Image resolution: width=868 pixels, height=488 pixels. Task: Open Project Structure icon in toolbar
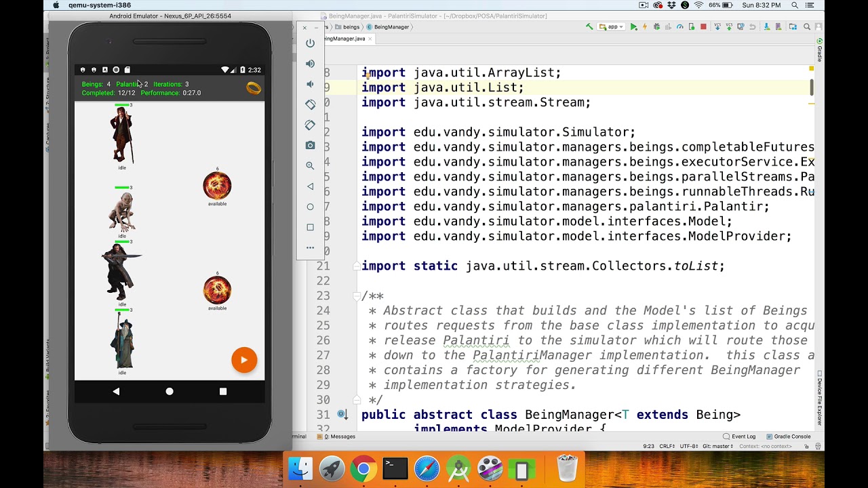tap(792, 27)
